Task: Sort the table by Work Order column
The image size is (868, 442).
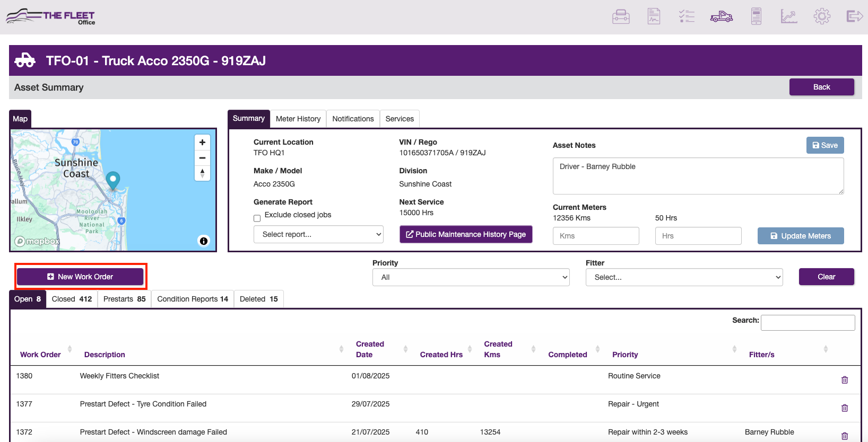Action: click(40, 355)
